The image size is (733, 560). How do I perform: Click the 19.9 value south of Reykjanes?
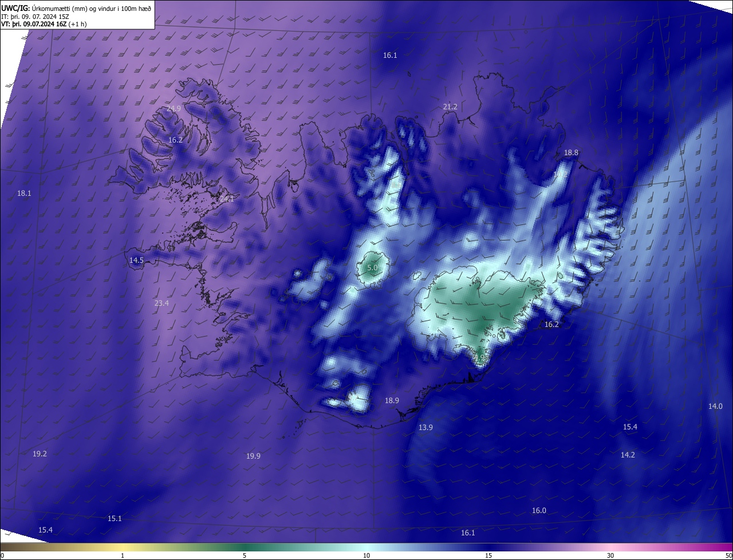(253, 456)
